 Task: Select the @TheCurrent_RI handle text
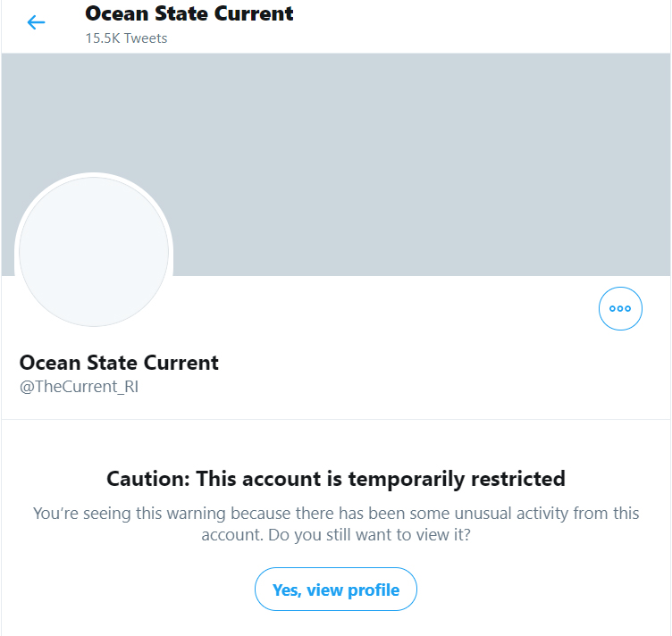pos(79,387)
